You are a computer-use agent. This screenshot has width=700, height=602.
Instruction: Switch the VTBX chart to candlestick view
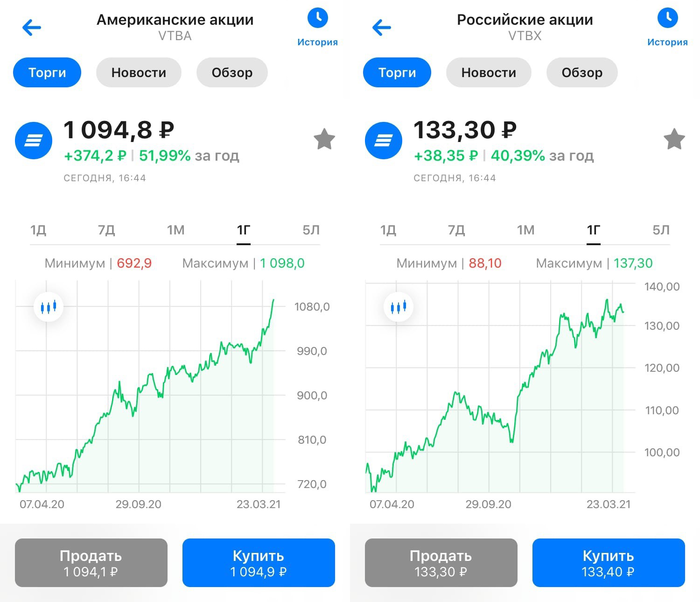click(397, 307)
